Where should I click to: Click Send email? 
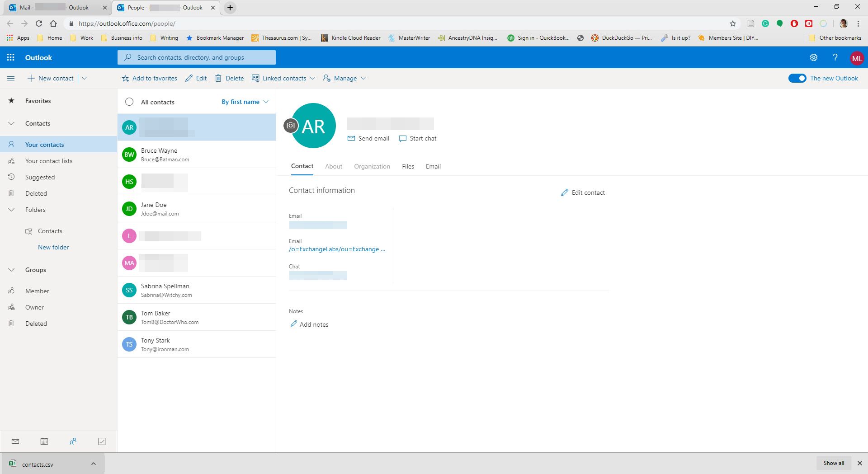point(368,138)
